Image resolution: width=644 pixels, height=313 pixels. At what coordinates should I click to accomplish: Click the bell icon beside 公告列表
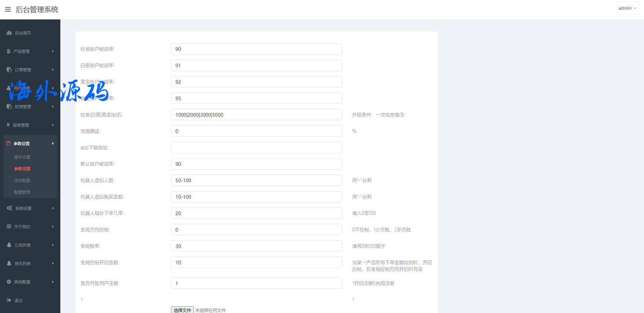tap(9, 245)
